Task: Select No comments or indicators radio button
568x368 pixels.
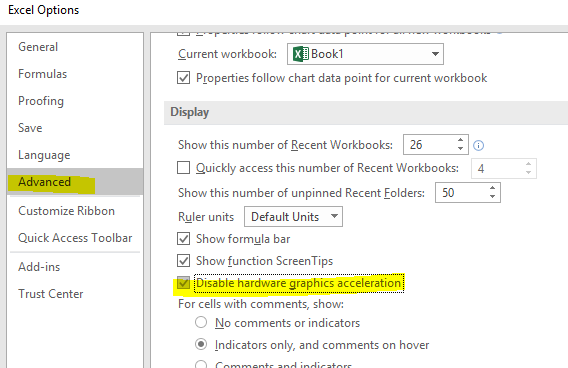Action: pos(201,322)
